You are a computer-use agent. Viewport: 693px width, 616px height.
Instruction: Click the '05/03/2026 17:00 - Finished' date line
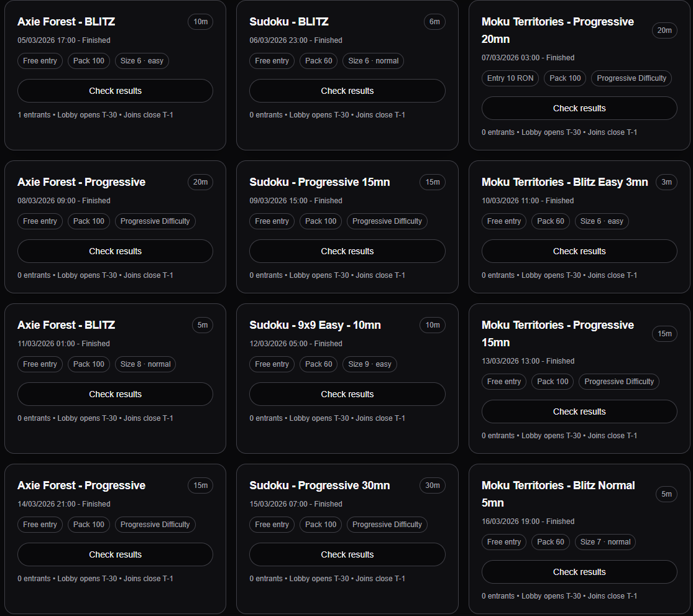[64, 40]
